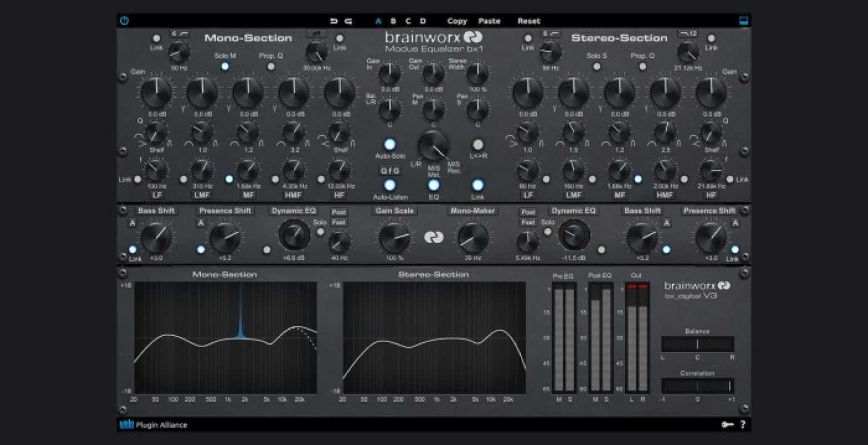Click the monitor icon in the top right corner
868x445 pixels.
click(x=743, y=21)
